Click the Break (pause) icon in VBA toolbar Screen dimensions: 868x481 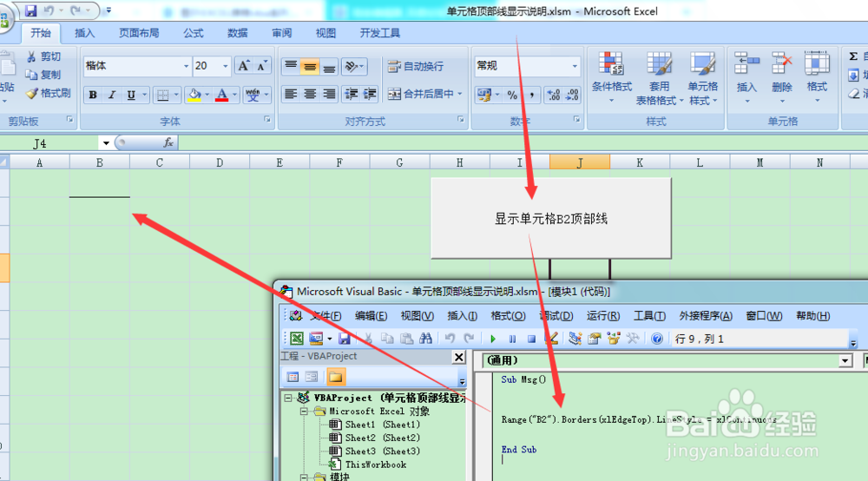coord(512,339)
